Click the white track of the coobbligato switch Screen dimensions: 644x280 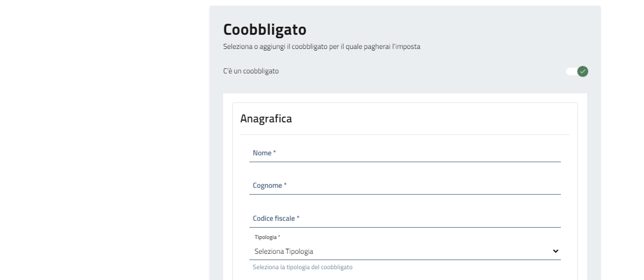(x=571, y=71)
